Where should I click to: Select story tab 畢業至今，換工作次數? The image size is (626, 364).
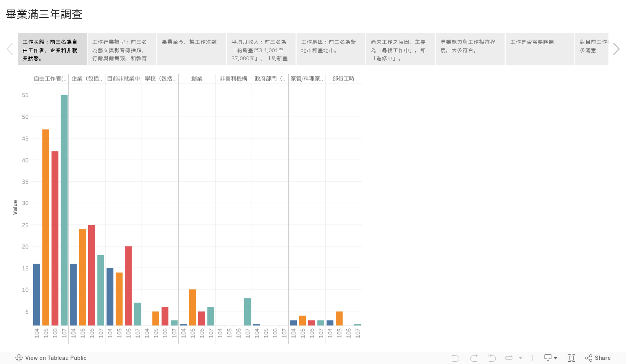tap(192, 49)
